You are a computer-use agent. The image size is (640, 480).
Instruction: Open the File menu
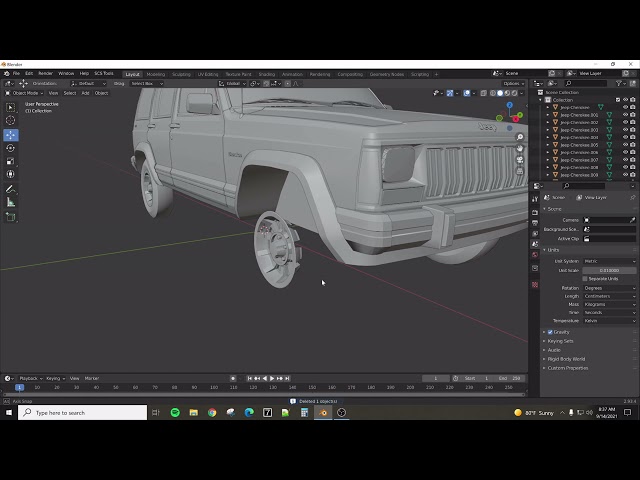click(x=16, y=73)
